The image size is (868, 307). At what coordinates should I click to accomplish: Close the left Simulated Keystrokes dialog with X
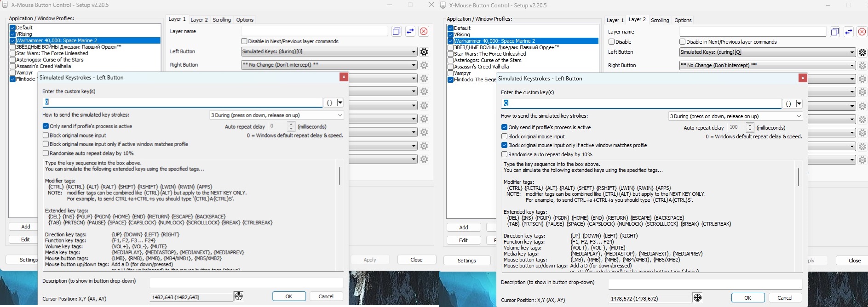344,77
